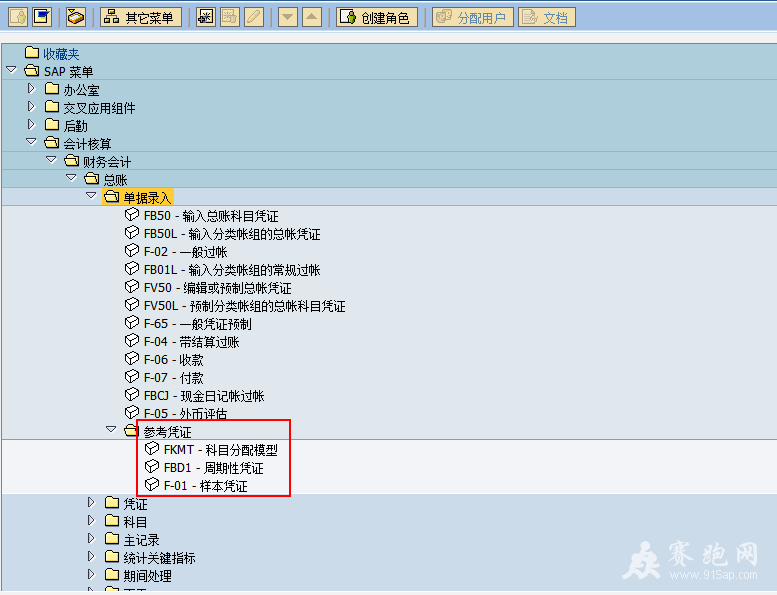Expand the 期间处理 folder
This screenshot has width=777, height=595.
pos(91,574)
